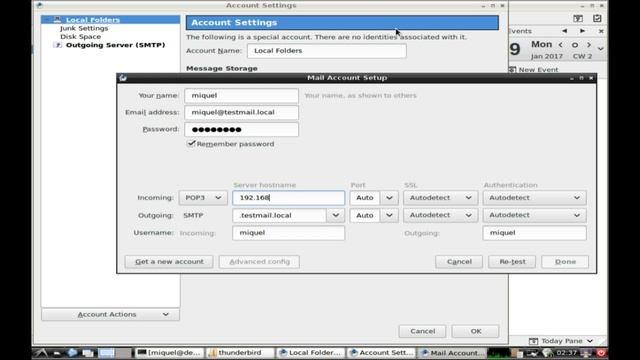Image resolution: width=640 pixels, height=360 pixels.
Task: Click Cancel in Mail Account Setup dialog
Action: (459, 262)
